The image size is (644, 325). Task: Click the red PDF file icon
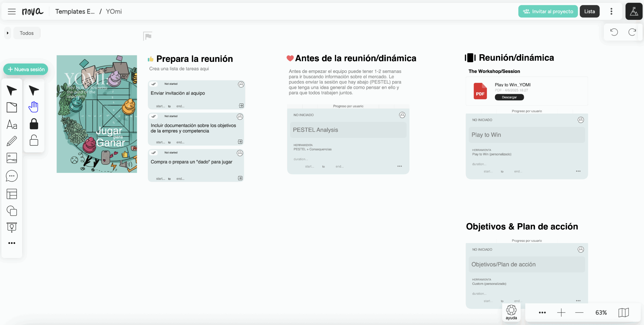pos(480,91)
